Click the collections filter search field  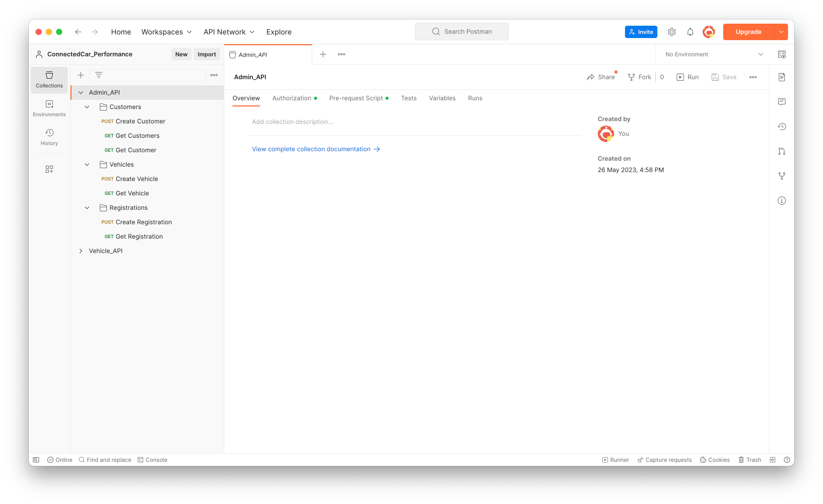(x=147, y=75)
